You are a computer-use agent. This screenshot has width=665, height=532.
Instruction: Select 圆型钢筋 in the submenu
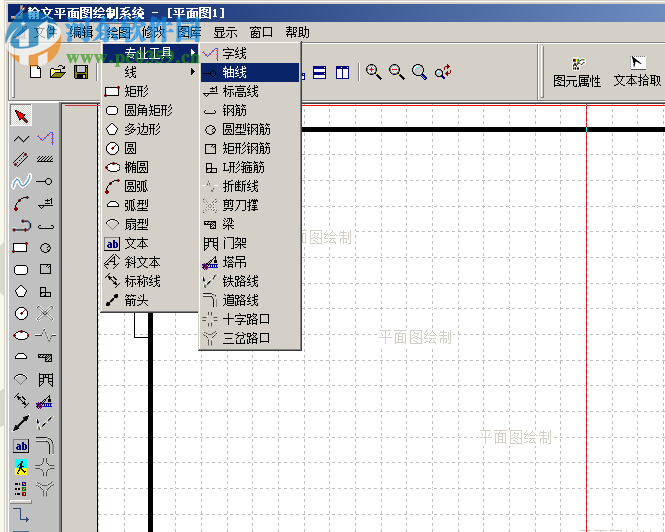(250, 129)
